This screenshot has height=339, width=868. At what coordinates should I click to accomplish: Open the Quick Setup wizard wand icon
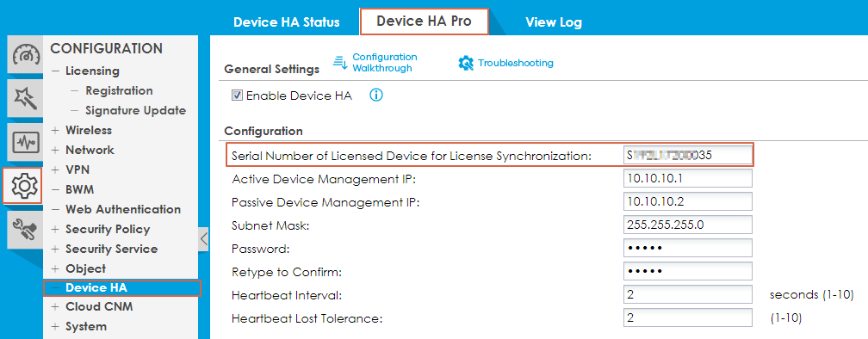tap(24, 98)
